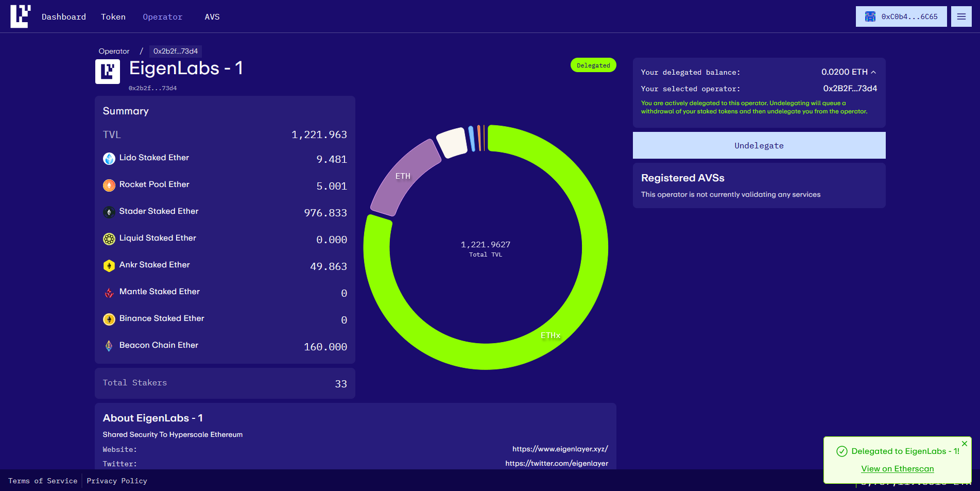
Task: Click the Ankr Staked Ether token icon
Action: tap(109, 266)
